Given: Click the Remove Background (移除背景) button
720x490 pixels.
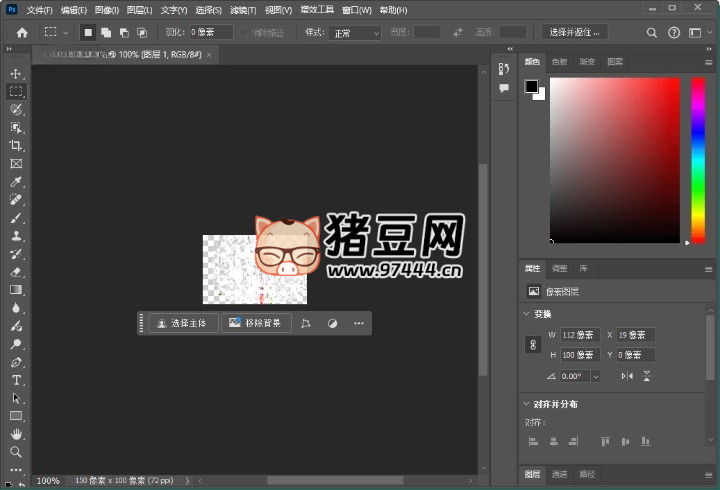Looking at the screenshot, I should (x=256, y=323).
